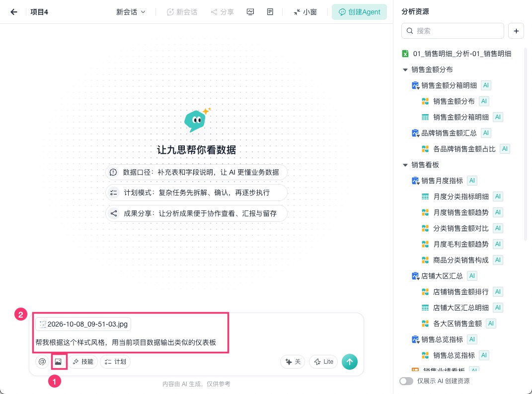
Task: Select 各品牌销售金额占比 chart
Action: [464, 149]
